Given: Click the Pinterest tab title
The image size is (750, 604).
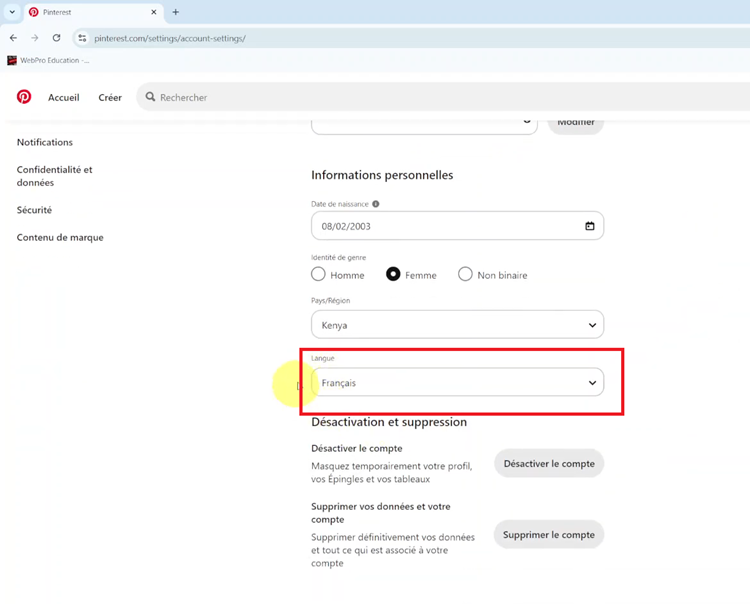Looking at the screenshot, I should (57, 12).
